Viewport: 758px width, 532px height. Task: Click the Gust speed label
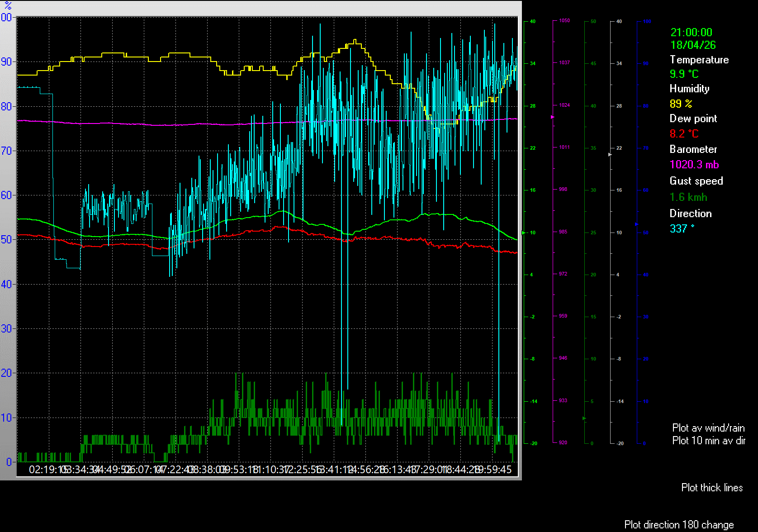pyautogui.click(x=696, y=181)
